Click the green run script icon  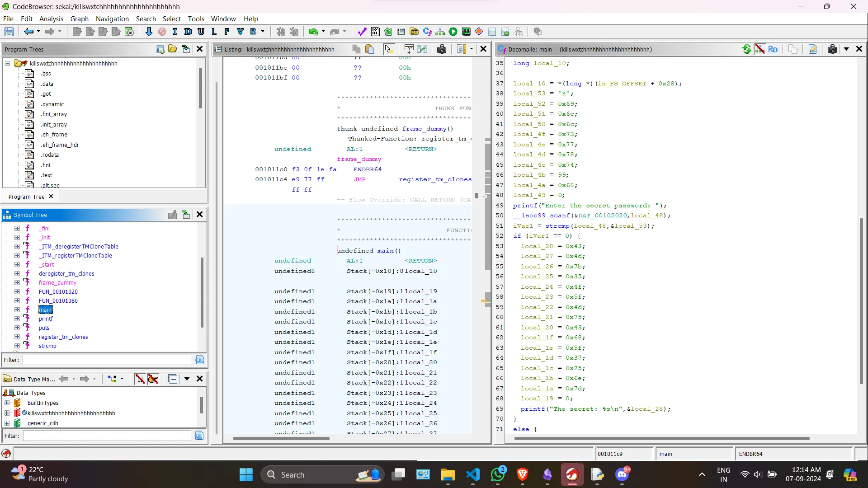coord(453,32)
